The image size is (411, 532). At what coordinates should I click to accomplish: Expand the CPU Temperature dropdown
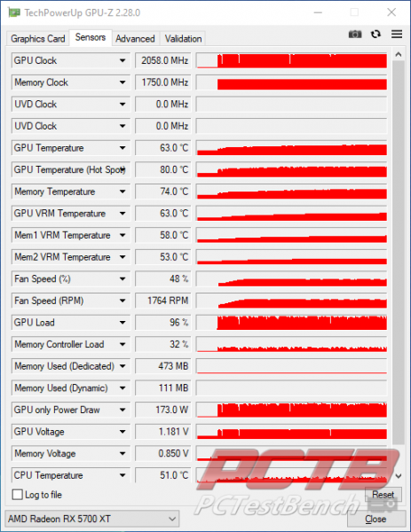123,475
